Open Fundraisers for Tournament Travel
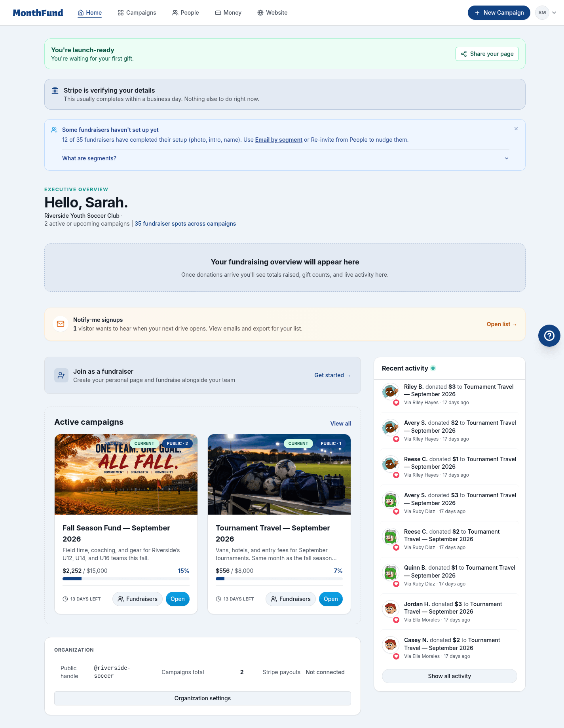Screen dimensions: 564x728 point(291,599)
